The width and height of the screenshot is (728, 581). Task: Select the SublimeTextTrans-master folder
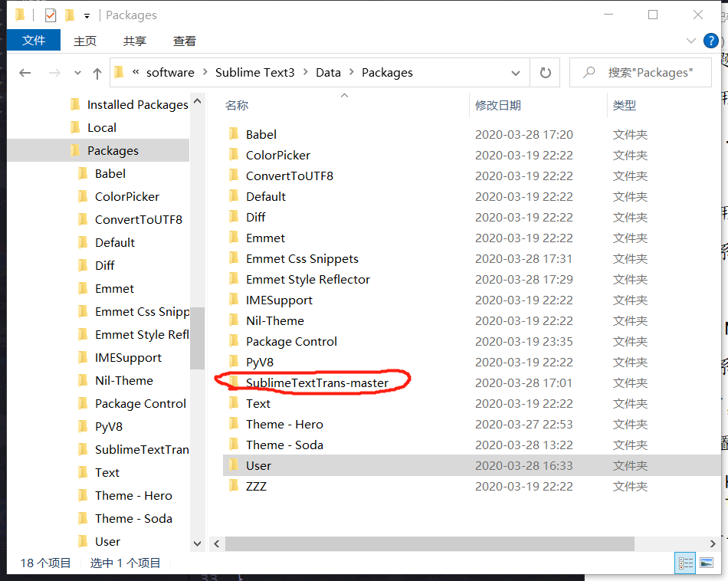(317, 382)
